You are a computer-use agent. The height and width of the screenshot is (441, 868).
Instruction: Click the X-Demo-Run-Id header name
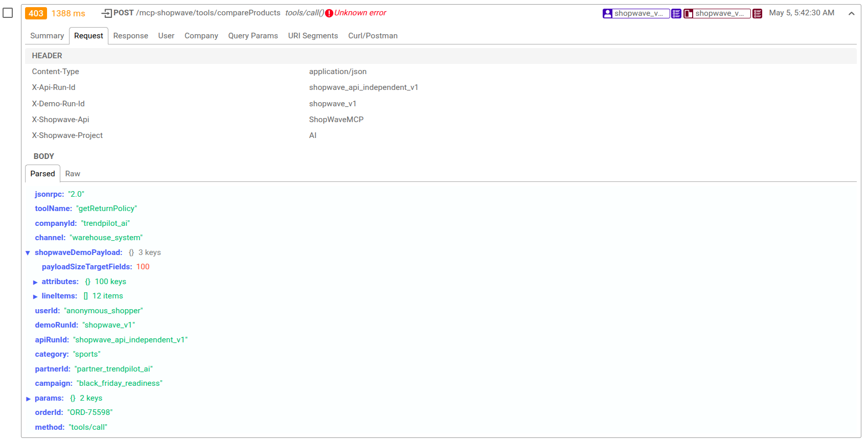(58, 104)
